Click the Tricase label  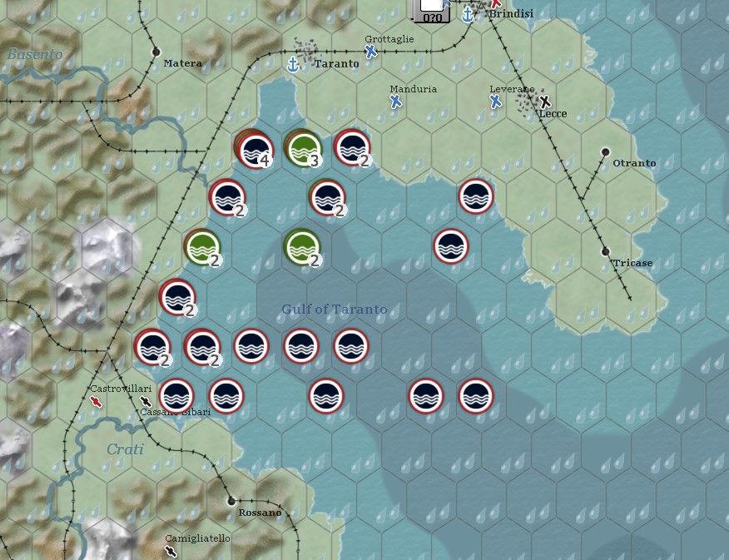click(632, 263)
